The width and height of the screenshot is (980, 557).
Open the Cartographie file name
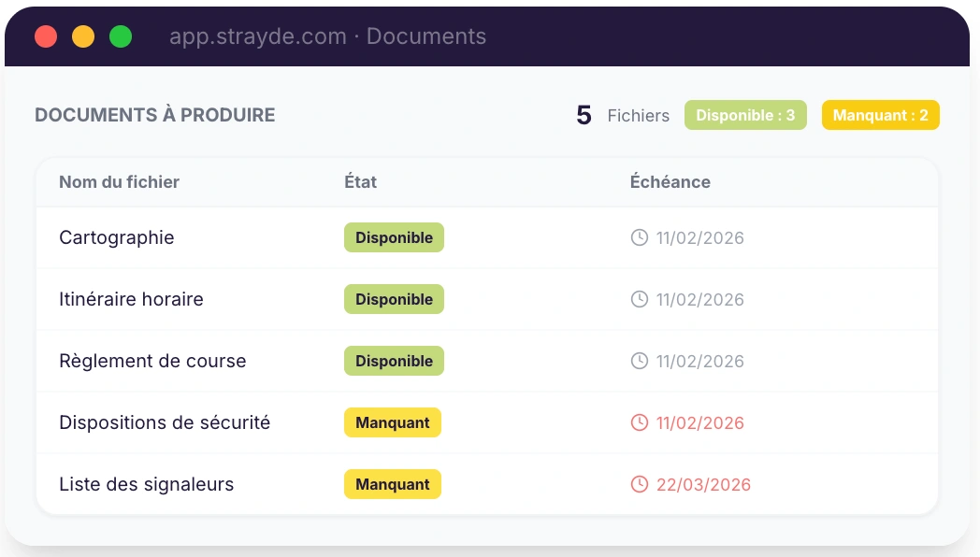[x=117, y=237]
